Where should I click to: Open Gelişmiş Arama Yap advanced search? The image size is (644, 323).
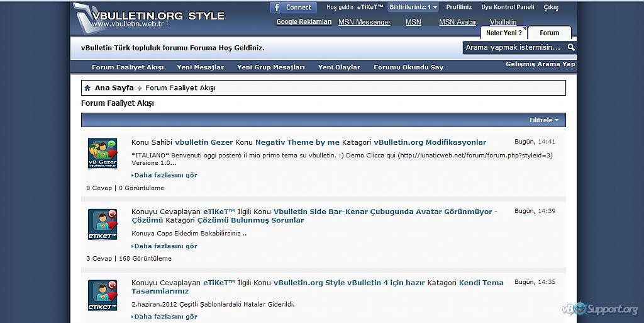coord(540,64)
